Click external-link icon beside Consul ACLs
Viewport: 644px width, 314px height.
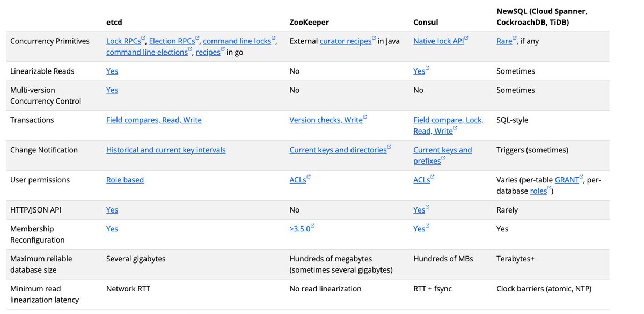coord(432,177)
